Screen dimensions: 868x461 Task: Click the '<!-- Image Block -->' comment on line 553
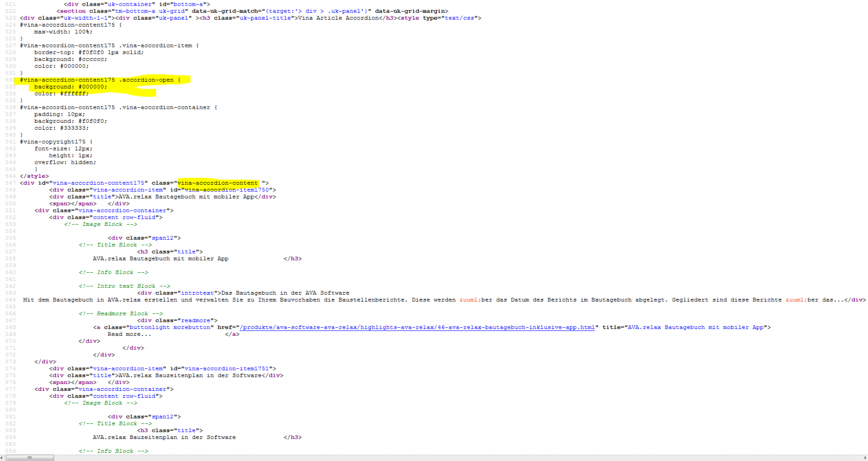point(101,224)
